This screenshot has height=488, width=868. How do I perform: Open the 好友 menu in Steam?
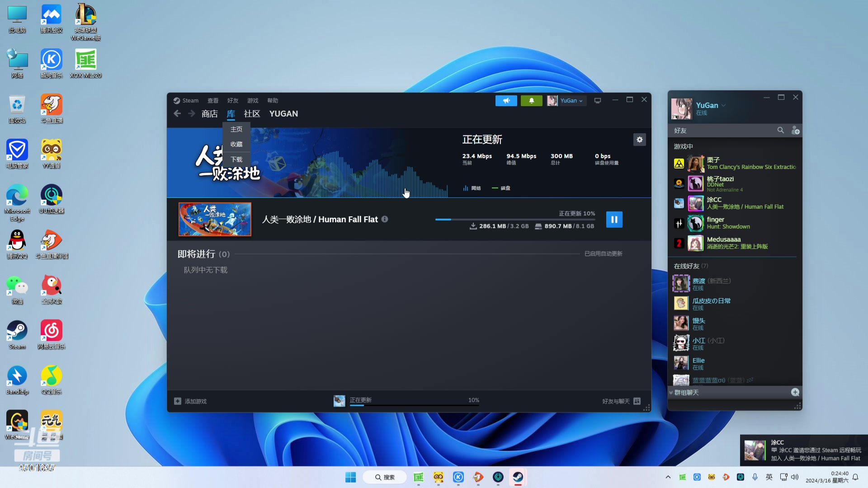point(233,100)
